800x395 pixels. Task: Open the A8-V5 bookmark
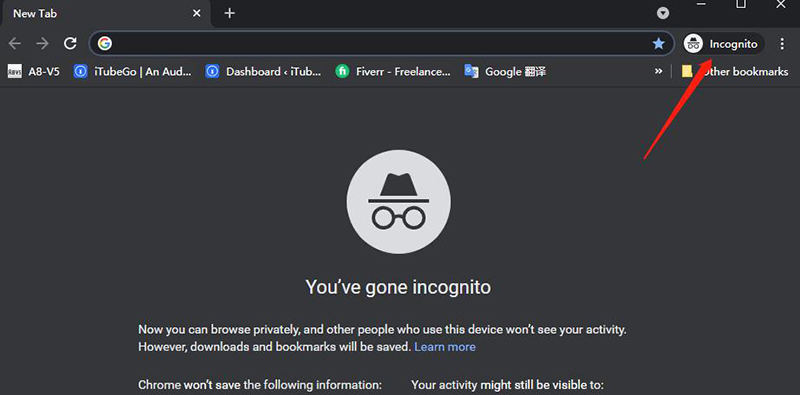[34, 71]
